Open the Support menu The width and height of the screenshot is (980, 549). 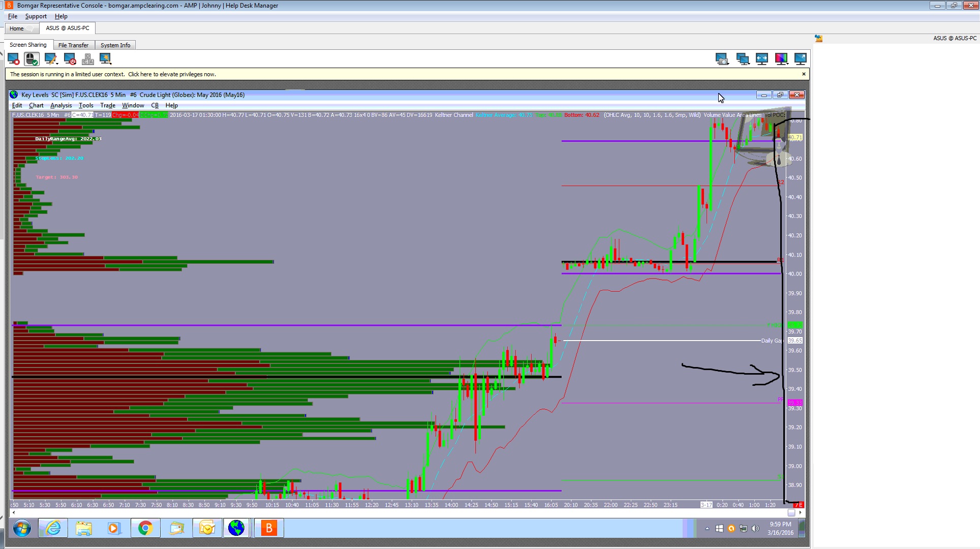click(36, 16)
